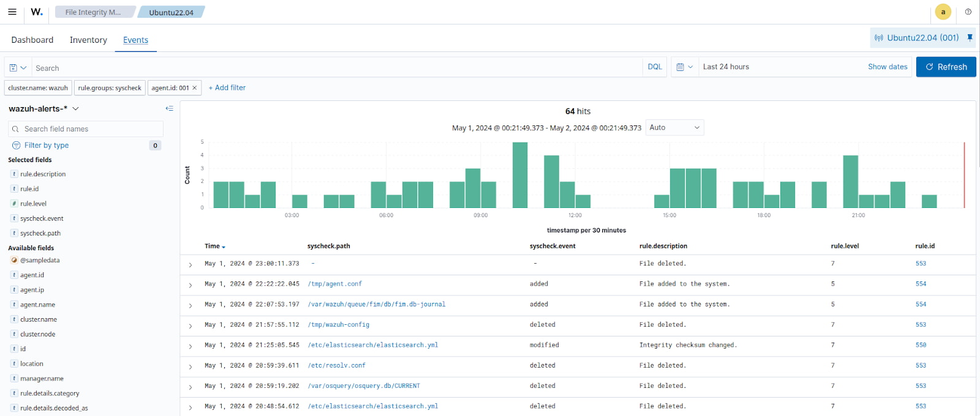Remove the agent.id: 001 filter
Image resolution: width=980 pixels, height=416 pixels.
click(195, 88)
